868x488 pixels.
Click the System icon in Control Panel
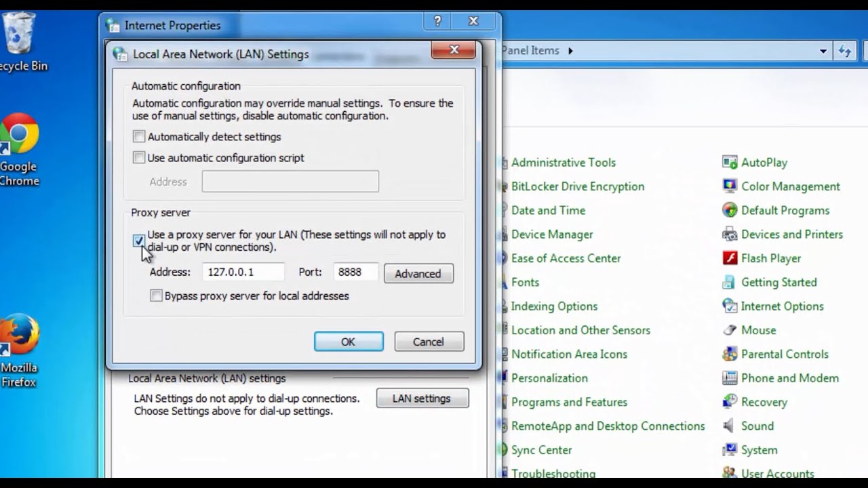point(730,450)
